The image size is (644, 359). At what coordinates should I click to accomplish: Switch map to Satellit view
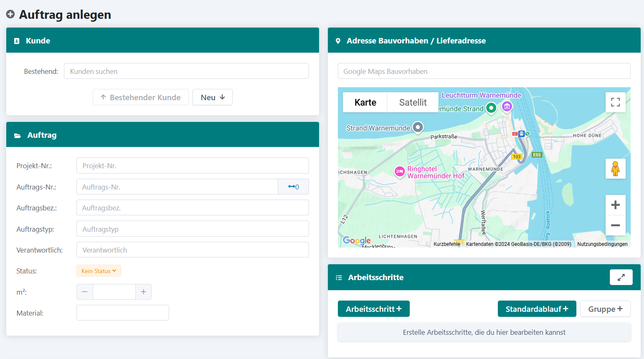coord(413,102)
